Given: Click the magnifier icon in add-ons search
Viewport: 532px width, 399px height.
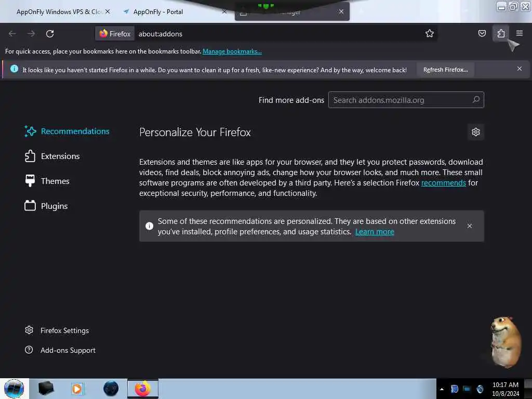Looking at the screenshot, I should pyautogui.click(x=476, y=100).
